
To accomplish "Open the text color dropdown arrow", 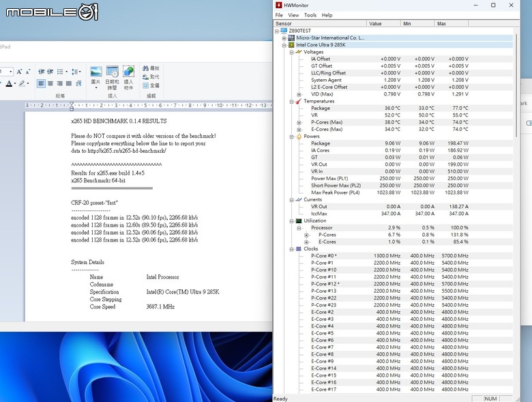I will pyautogui.click(x=15, y=83).
